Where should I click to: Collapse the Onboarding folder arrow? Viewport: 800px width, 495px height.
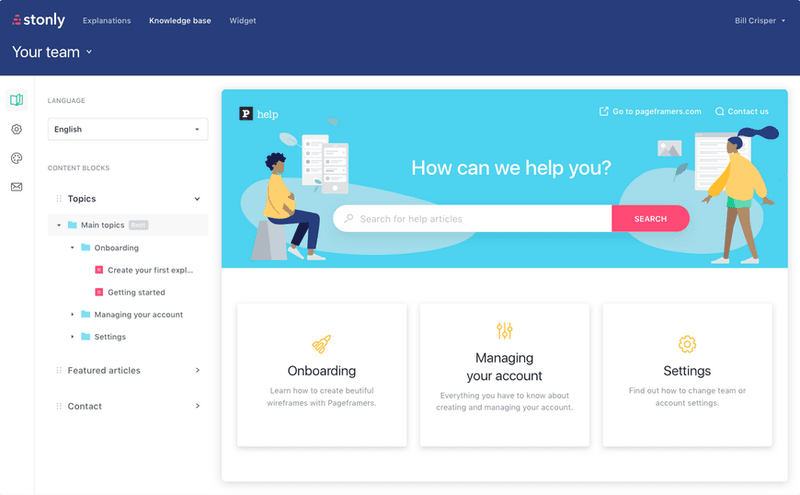pyautogui.click(x=72, y=248)
